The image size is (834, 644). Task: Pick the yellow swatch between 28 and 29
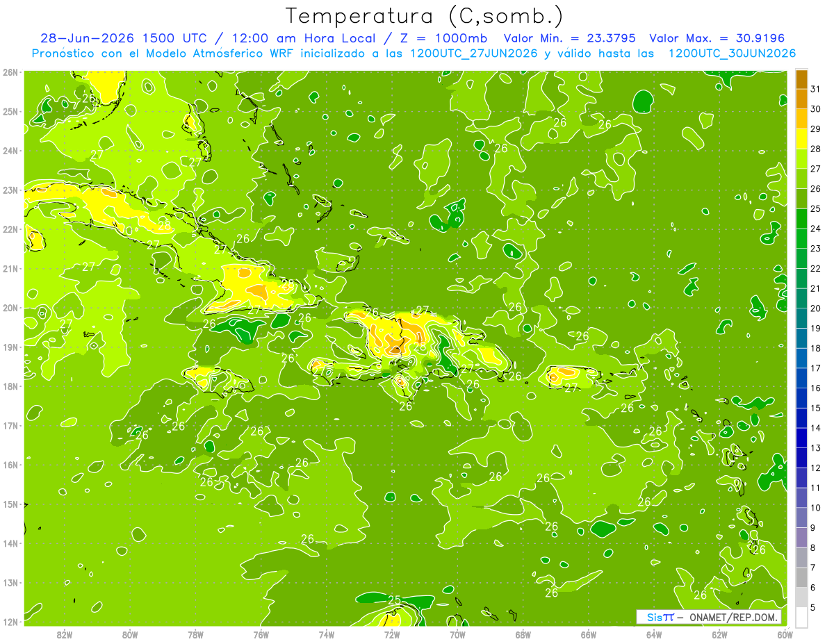[x=801, y=139]
